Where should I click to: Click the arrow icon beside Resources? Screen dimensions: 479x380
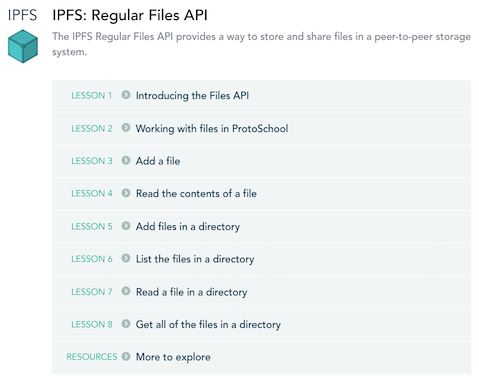point(126,356)
